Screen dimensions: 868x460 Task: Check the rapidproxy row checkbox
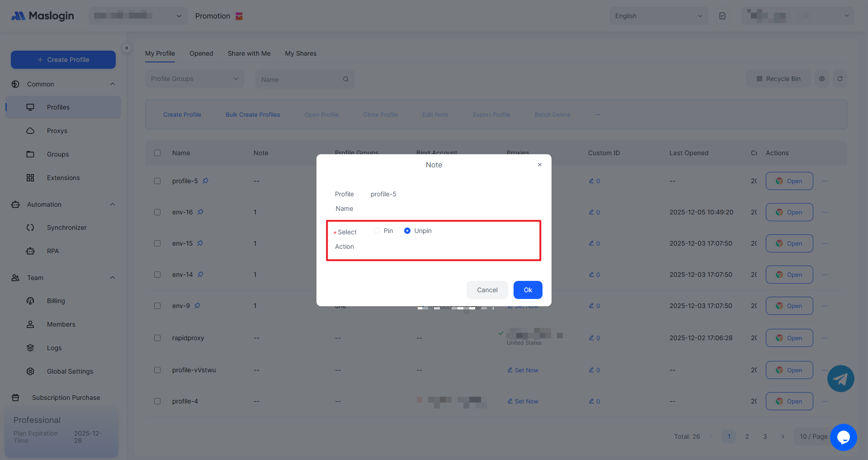click(x=157, y=338)
